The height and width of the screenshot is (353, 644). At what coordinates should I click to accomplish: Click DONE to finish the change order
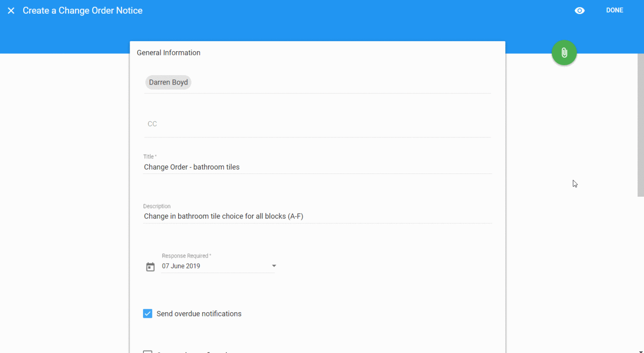pyautogui.click(x=614, y=10)
